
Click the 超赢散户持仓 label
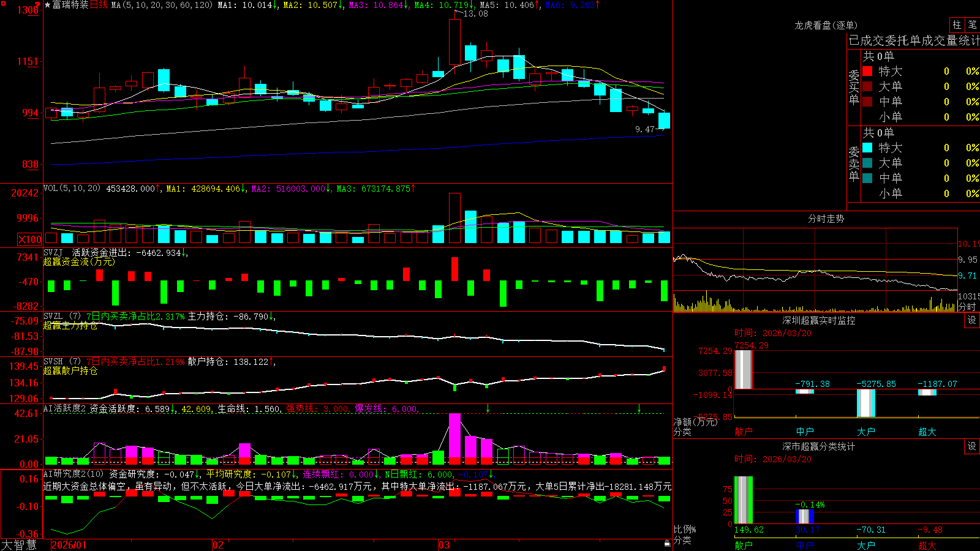click(x=70, y=370)
